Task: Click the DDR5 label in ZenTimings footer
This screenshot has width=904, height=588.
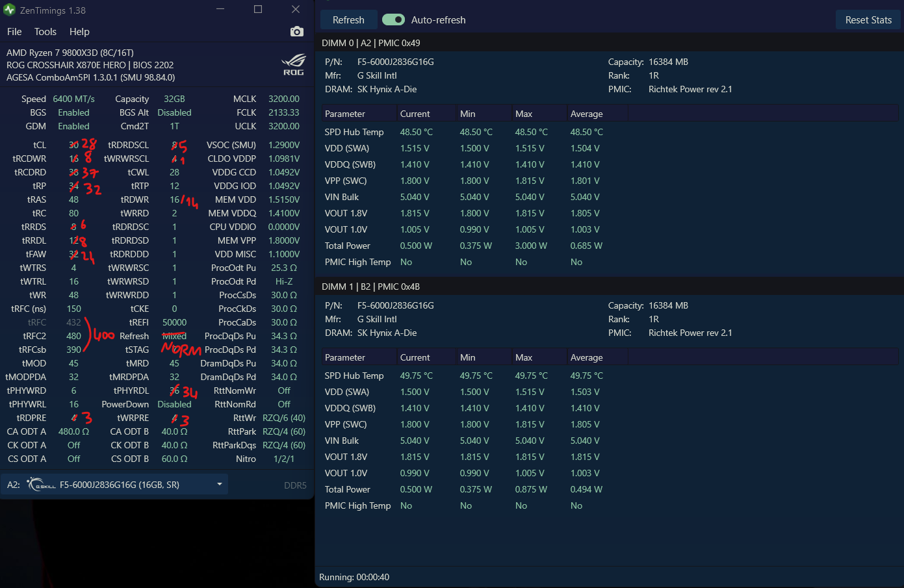Action: 295,485
